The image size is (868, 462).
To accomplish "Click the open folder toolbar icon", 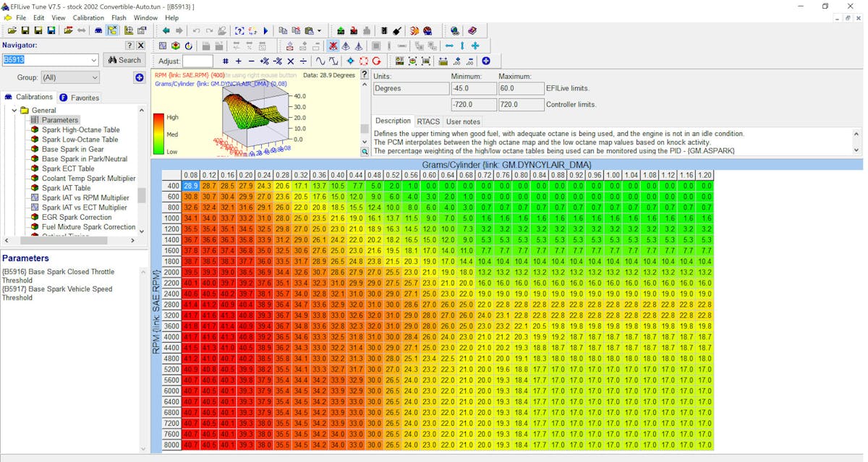I will click(12, 30).
